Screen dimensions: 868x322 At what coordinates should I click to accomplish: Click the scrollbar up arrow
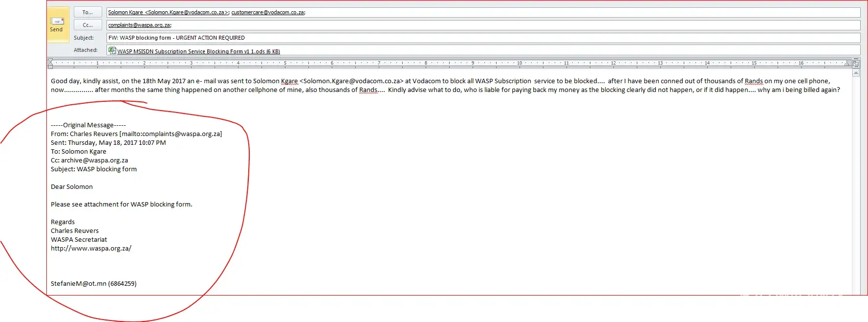pos(856,73)
